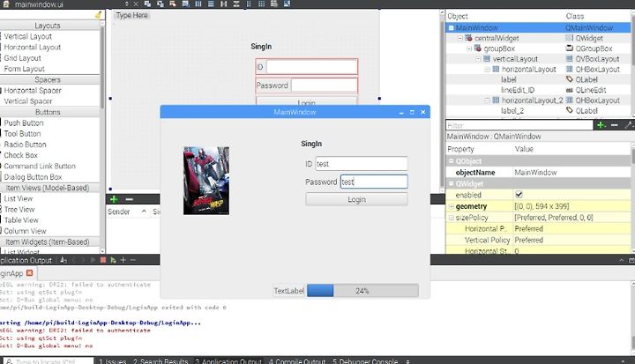
Task: Pick Tool Button from widget box
Action: point(22,134)
